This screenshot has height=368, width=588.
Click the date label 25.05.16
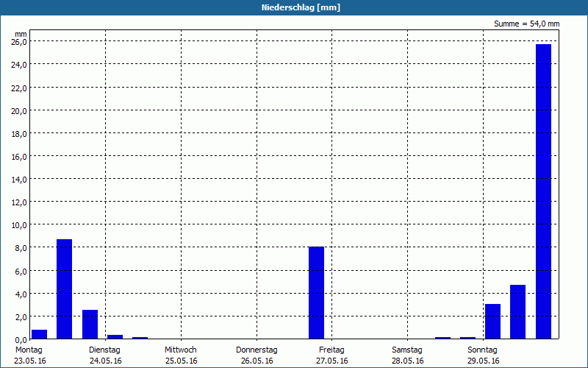click(x=181, y=361)
